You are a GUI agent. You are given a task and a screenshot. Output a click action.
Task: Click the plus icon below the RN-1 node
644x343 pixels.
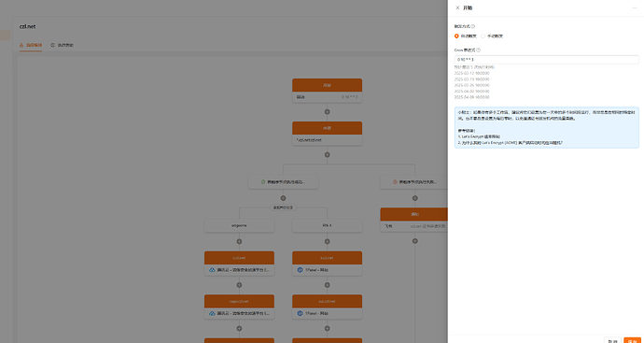pyautogui.click(x=327, y=241)
